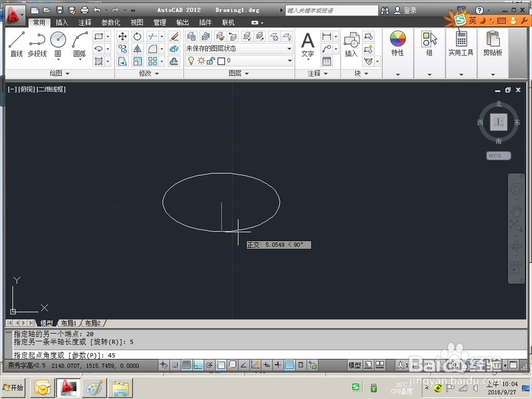The image size is (532, 399).
Task: Select the Fillet modify tool
Action: click(x=153, y=49)
